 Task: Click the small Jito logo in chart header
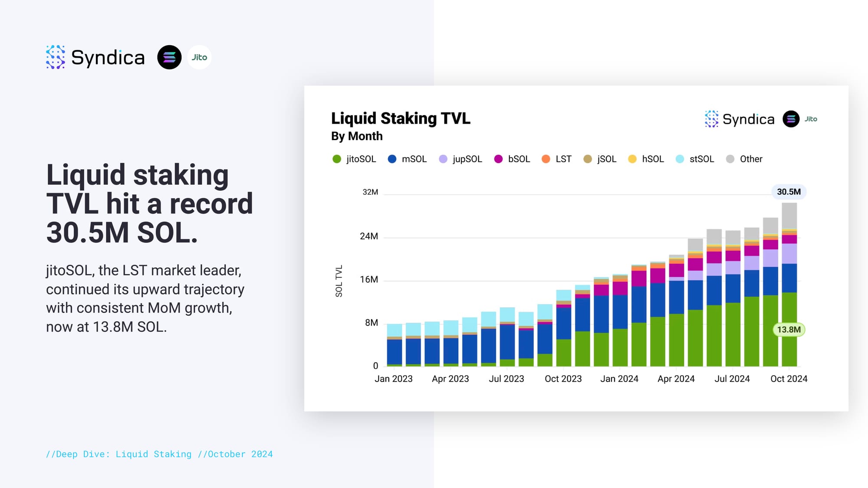coord(811,119)
